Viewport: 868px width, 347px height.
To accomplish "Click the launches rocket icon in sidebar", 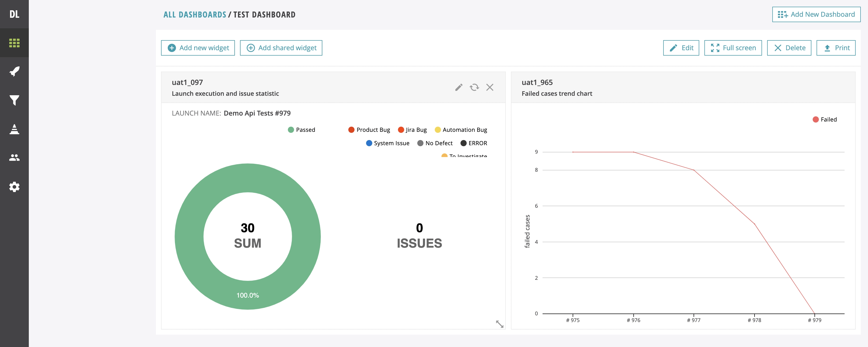I will pyautogui.click(x=15, y=72).
